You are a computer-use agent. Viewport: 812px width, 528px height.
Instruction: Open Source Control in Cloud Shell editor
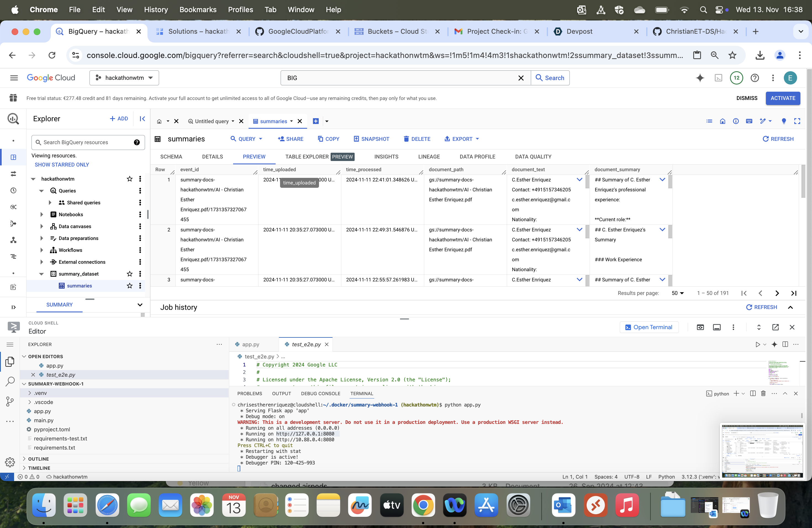(10, 401)
